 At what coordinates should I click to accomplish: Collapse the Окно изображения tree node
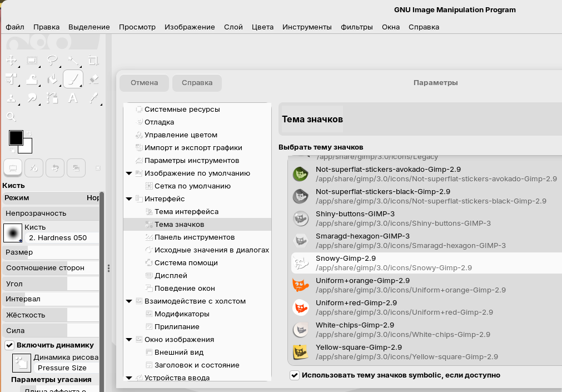(x=129, y=340)
